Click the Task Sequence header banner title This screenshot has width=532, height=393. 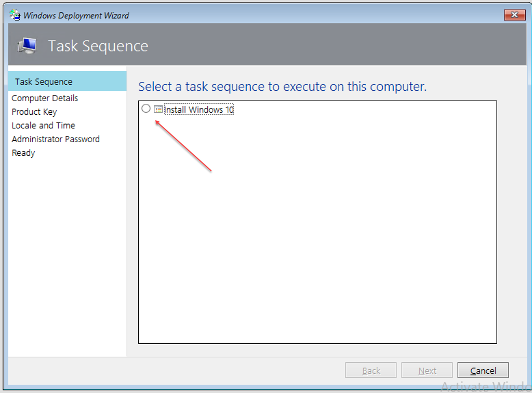point(98,46)
